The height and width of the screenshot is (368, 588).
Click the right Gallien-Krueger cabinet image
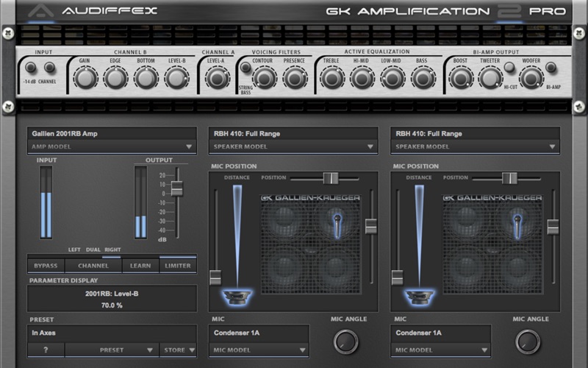tap(492, 244)
